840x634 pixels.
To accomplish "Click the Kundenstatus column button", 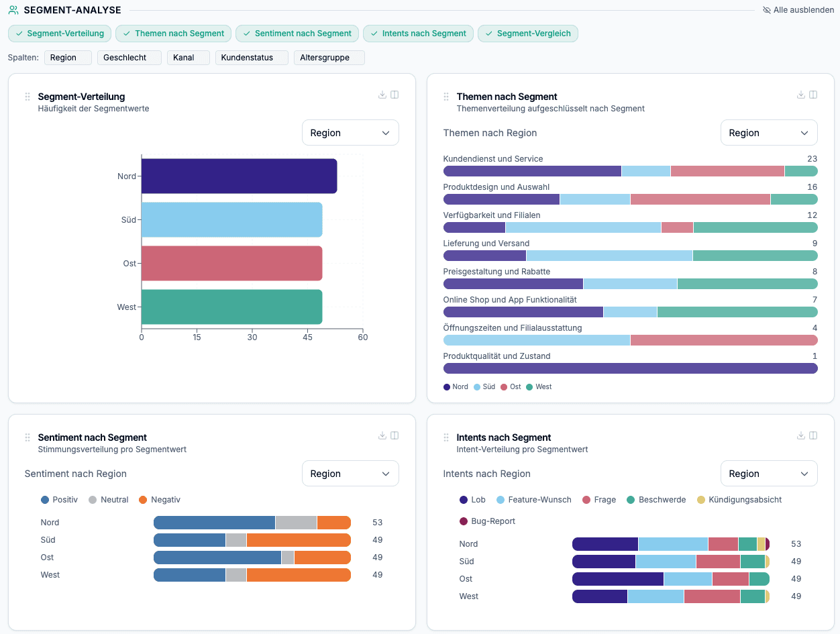I will (x=252, y=58).
